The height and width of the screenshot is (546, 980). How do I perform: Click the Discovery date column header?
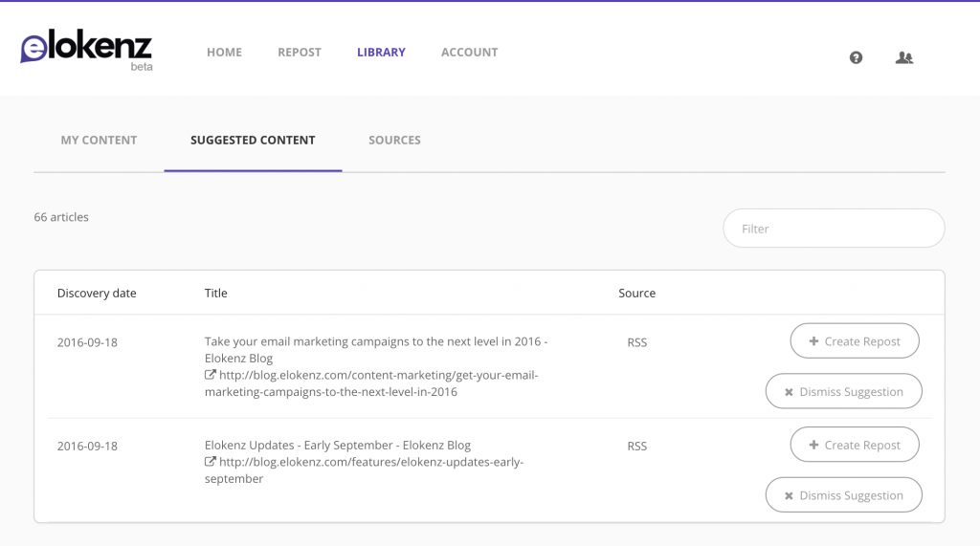click(97, 294)
